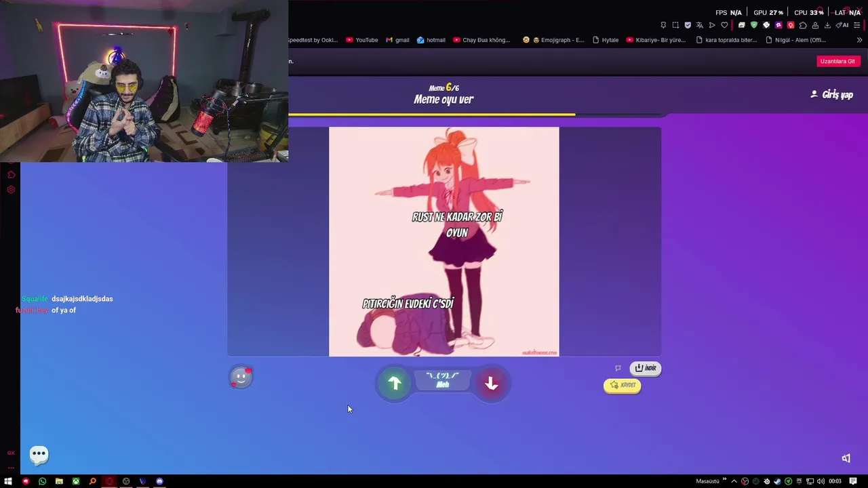Expand the hidden system tray icons
This screenshot has height=488, width=868.
pos(734,481)
